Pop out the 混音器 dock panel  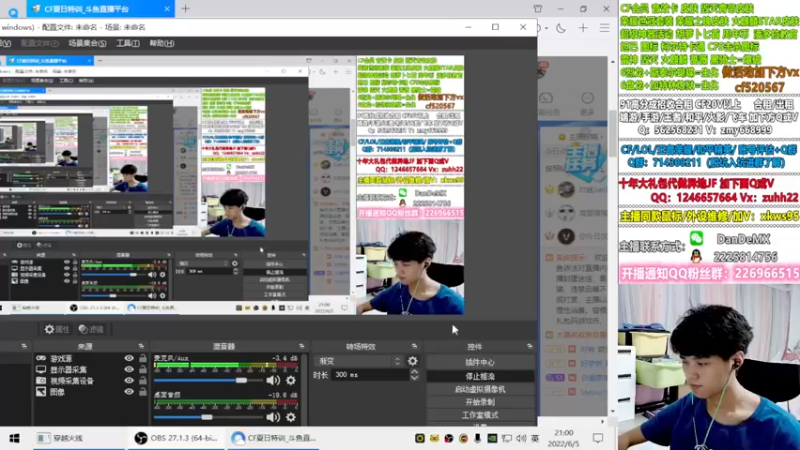pos(302,346)
